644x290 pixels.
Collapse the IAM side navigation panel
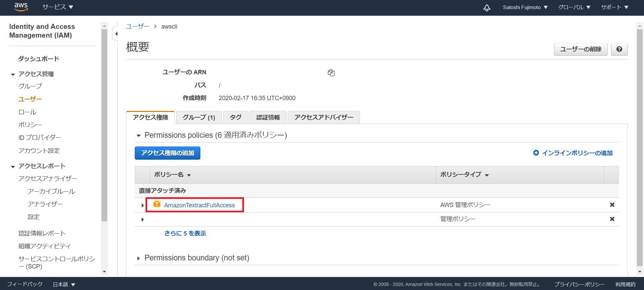point(116,34)
